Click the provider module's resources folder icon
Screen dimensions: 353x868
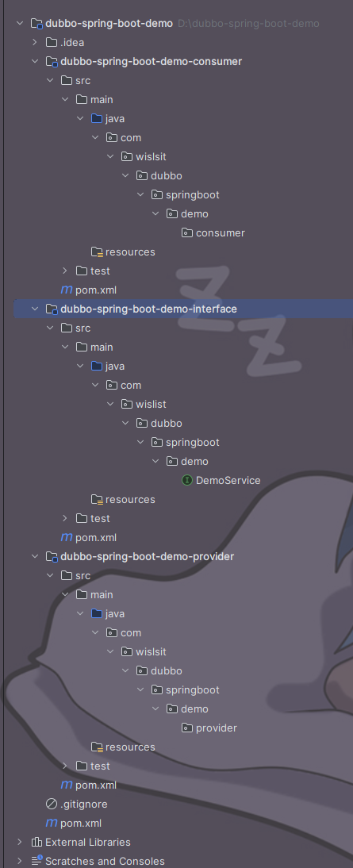pyautogui.click(x=97, y=747)
